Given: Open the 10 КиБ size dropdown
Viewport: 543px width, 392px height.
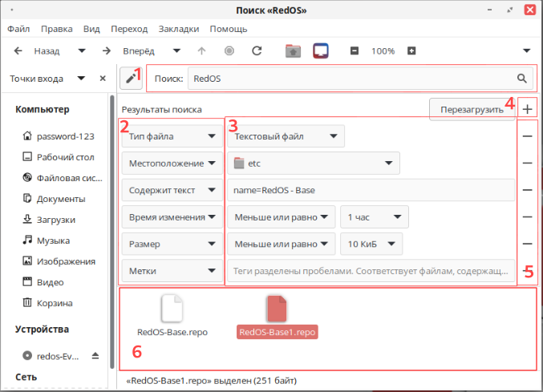Looking at the screenshot, I should 371,244.
